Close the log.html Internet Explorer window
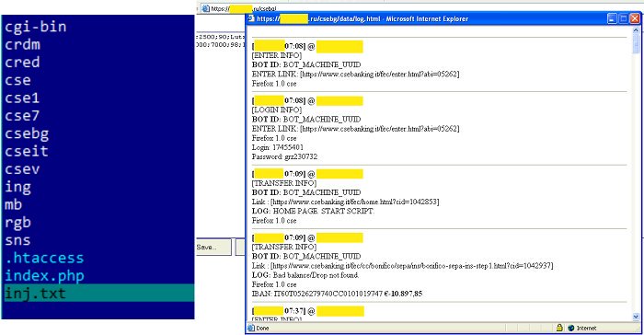 pos(635,18)
